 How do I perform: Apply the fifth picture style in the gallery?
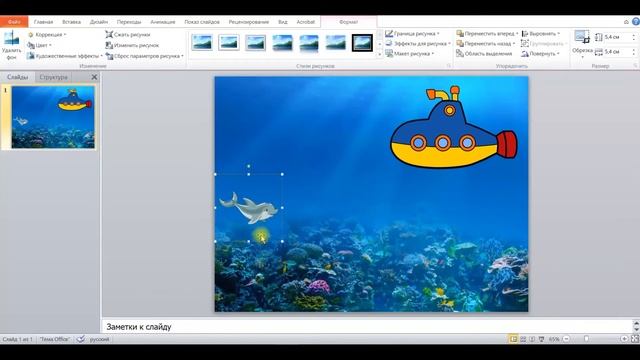click(309, 43)
